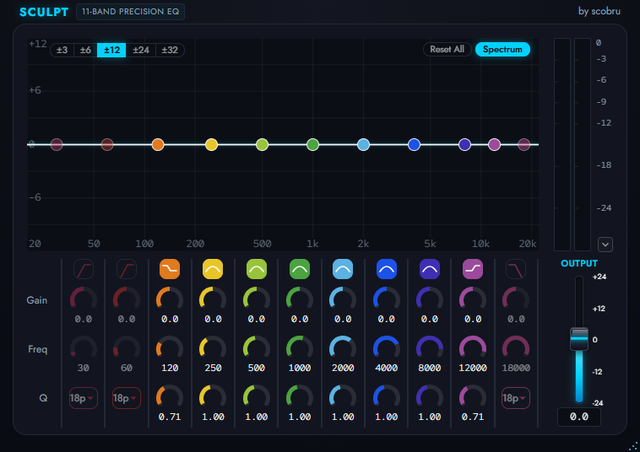Screen dimensions: 640x452
Task: Click the resize corner grip icon
Action: click(633, 446)
